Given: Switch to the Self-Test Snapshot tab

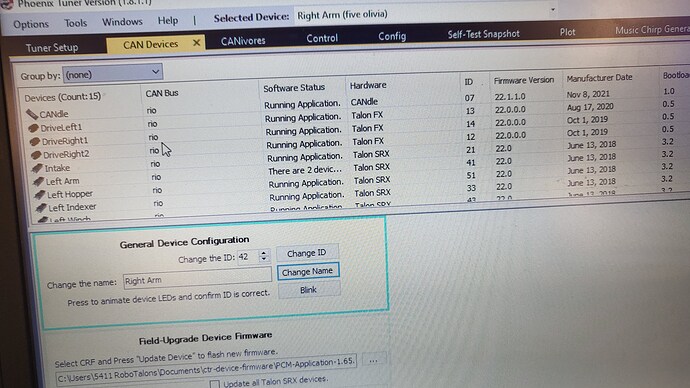Looking at the screenshot, I should point(483,34).
